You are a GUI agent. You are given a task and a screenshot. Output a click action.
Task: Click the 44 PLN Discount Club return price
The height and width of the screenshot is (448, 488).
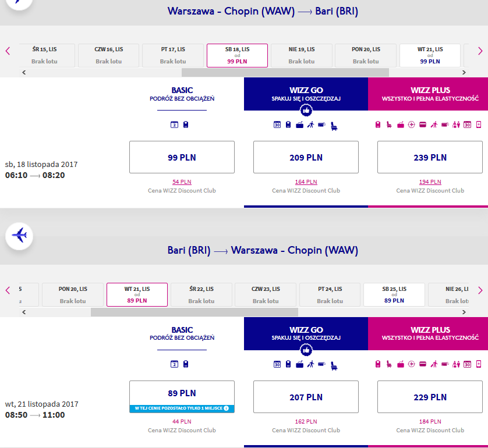[x=182, y=422]
